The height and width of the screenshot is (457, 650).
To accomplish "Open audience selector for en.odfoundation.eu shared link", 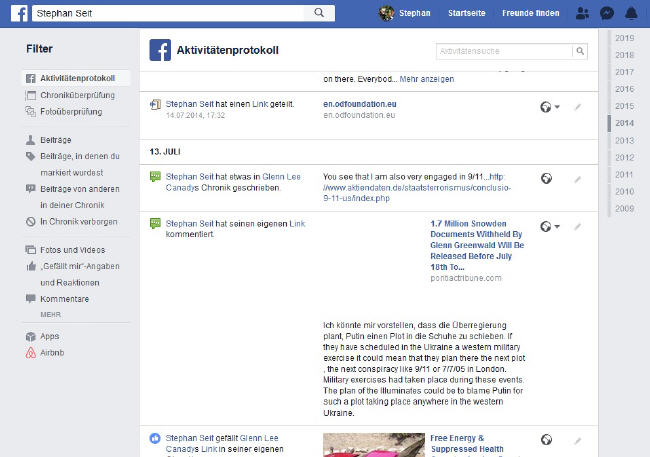I will (x=549, y=106).
